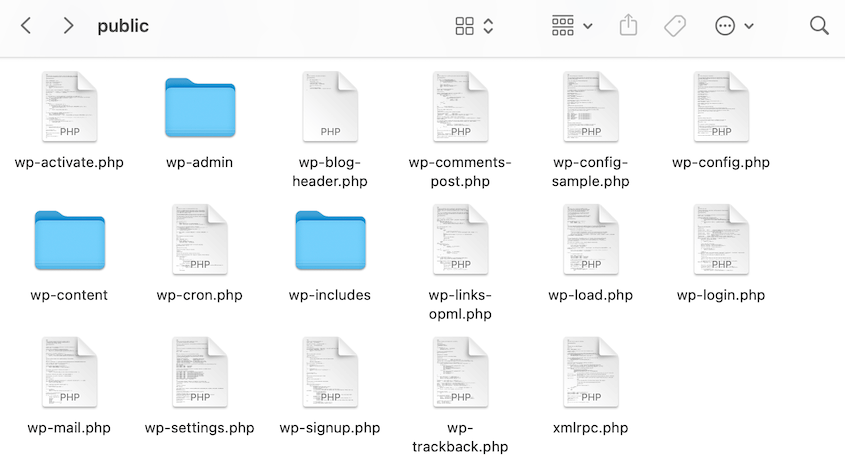Go forward using the right chevron
Image resolution: width=845 pixels, height=467 pixels.
[x=67, y=25]
